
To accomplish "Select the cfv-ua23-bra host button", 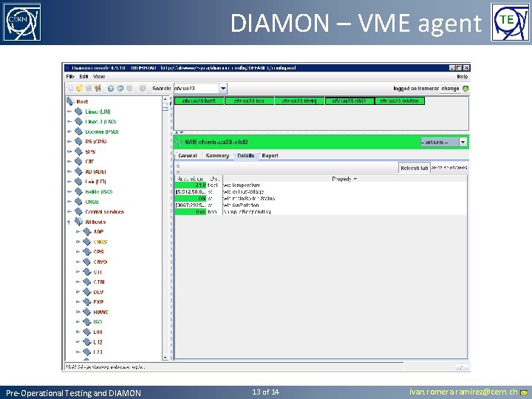I will [249, 100].
